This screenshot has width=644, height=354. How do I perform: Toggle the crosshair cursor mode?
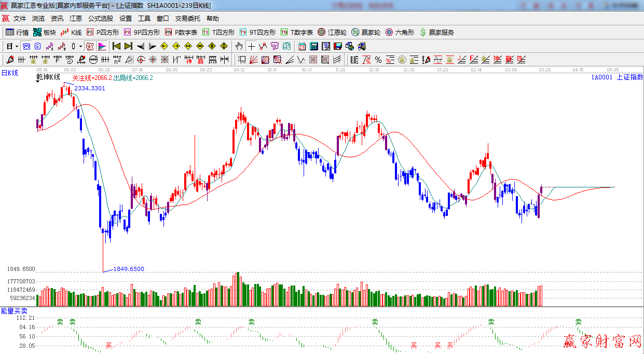click(251, 46)
